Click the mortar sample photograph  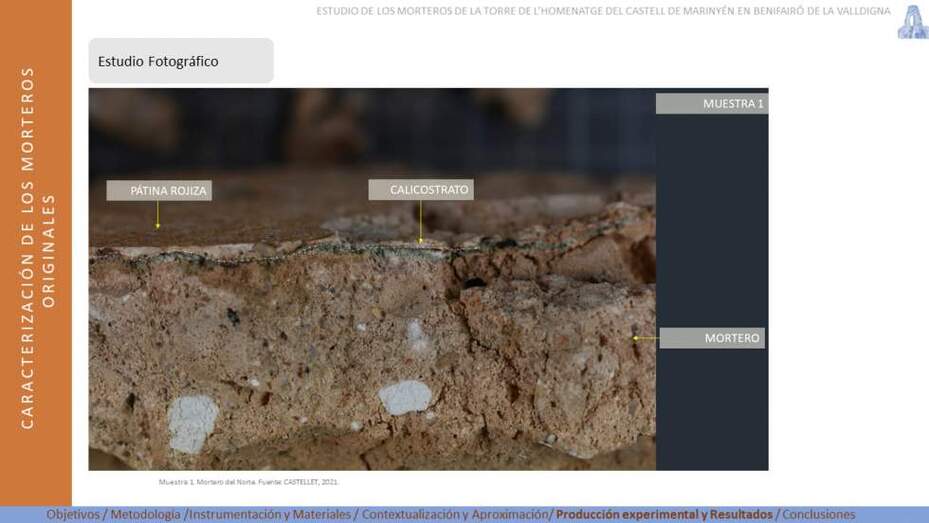coord(372,279)
